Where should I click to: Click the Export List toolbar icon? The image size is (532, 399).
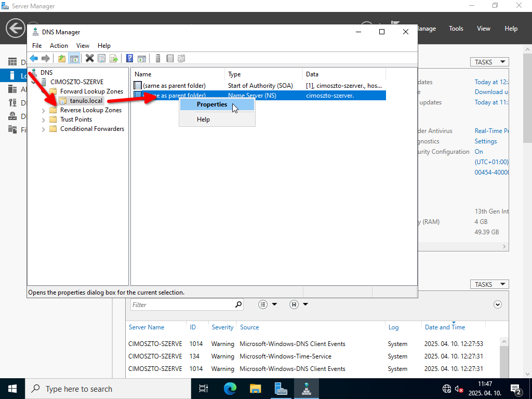[113, 59]
